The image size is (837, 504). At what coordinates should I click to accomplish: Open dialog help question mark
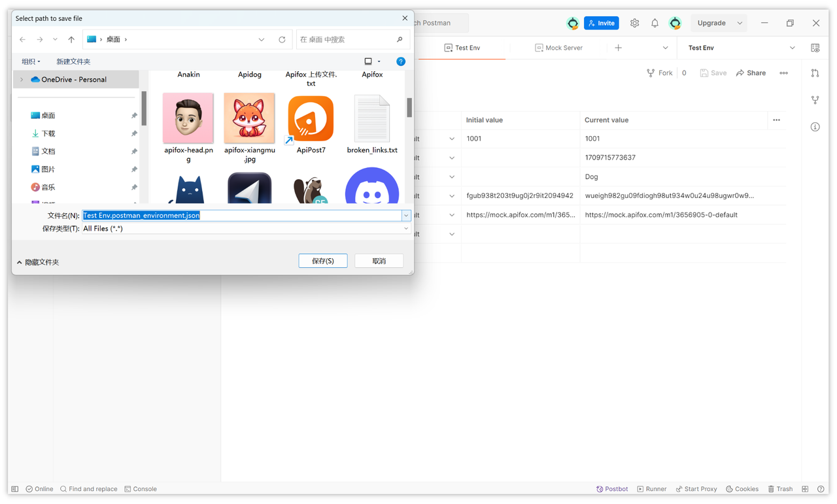401,61
